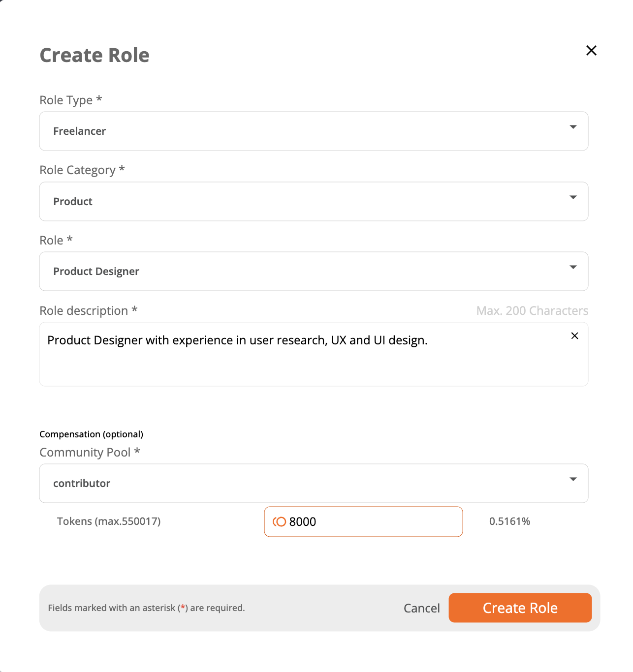Click the Role description text area
This screenshot has width=633, height=672.
(x=314, y=354)
